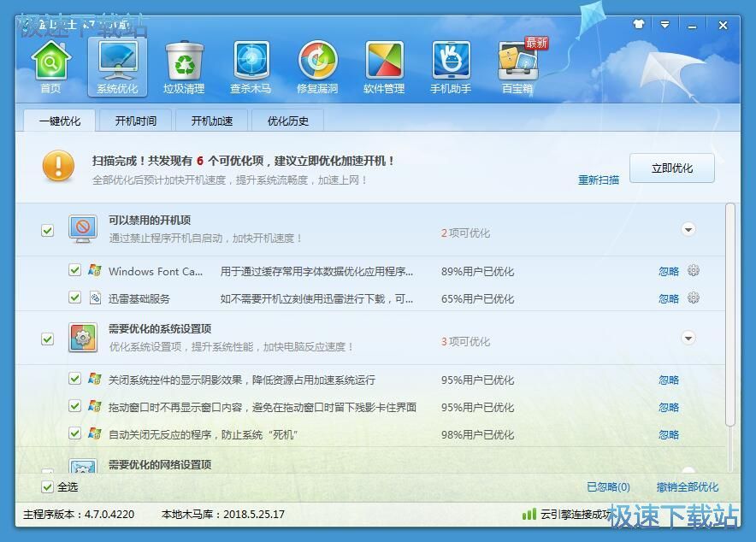Uncheck the Windows Font Cache checkbox

(x=74, y=270)
